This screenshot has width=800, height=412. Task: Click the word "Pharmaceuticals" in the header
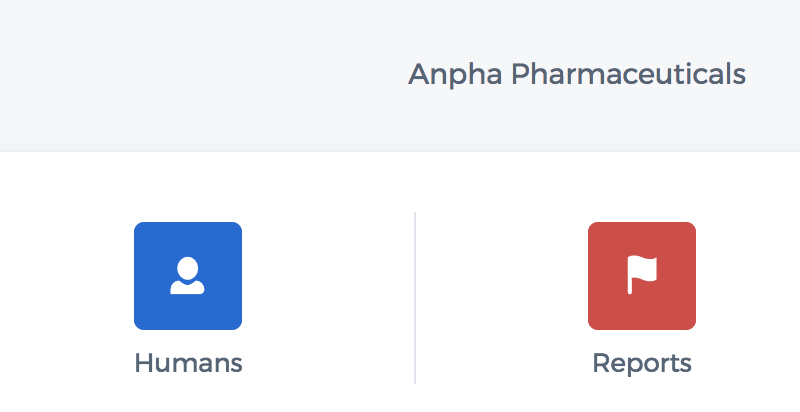point(629,74)
